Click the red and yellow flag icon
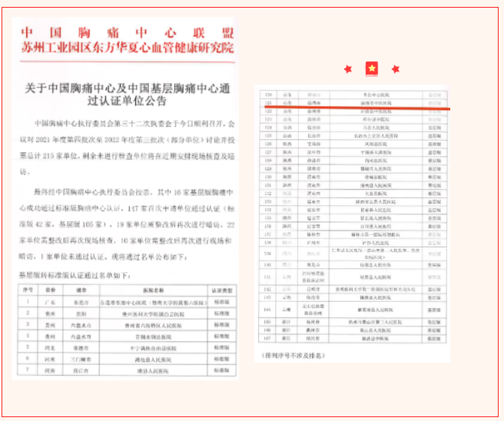 tap(372, 69)
